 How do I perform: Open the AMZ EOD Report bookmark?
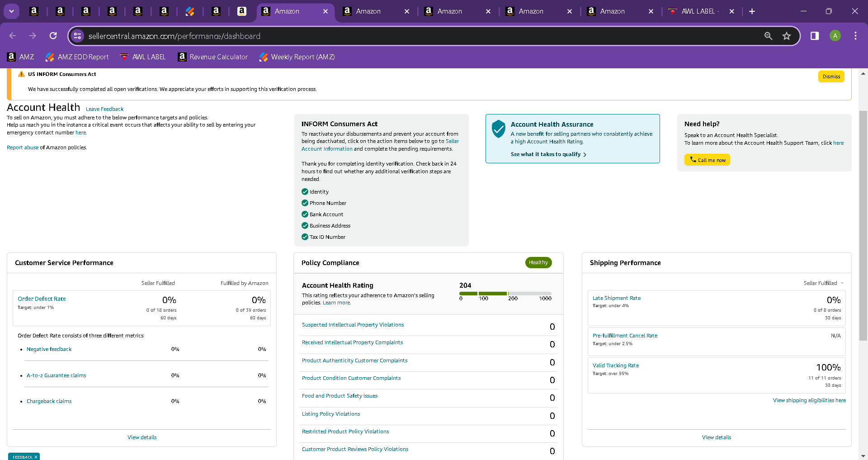click(77, 57)
